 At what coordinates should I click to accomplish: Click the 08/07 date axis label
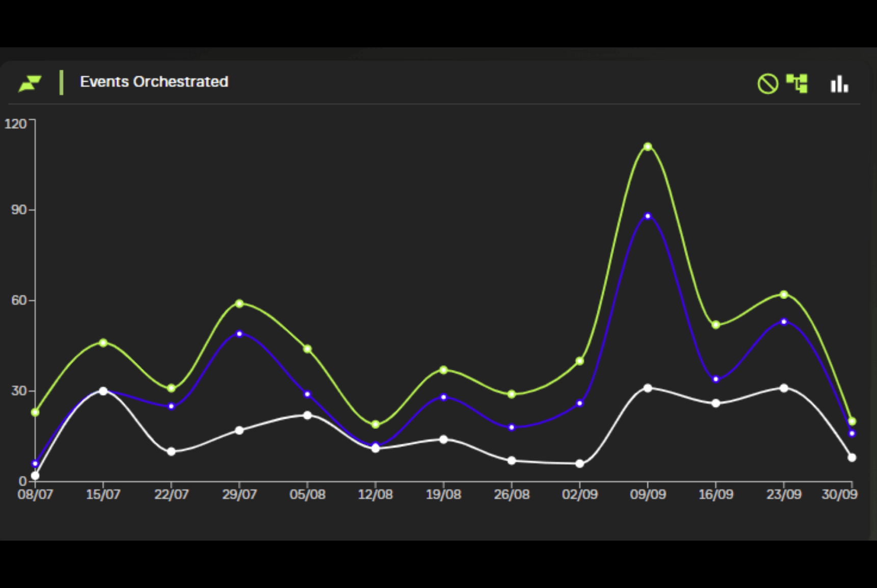[x=35, y=494]
